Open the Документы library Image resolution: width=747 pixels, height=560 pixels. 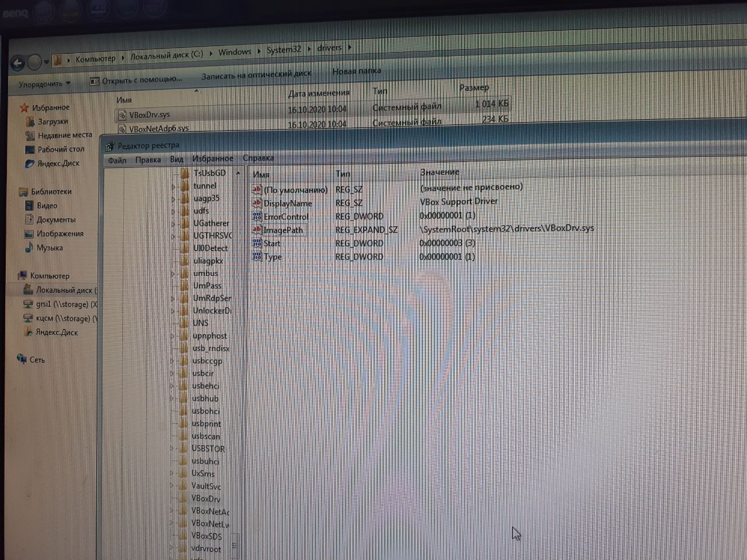[x=56, y=219]
